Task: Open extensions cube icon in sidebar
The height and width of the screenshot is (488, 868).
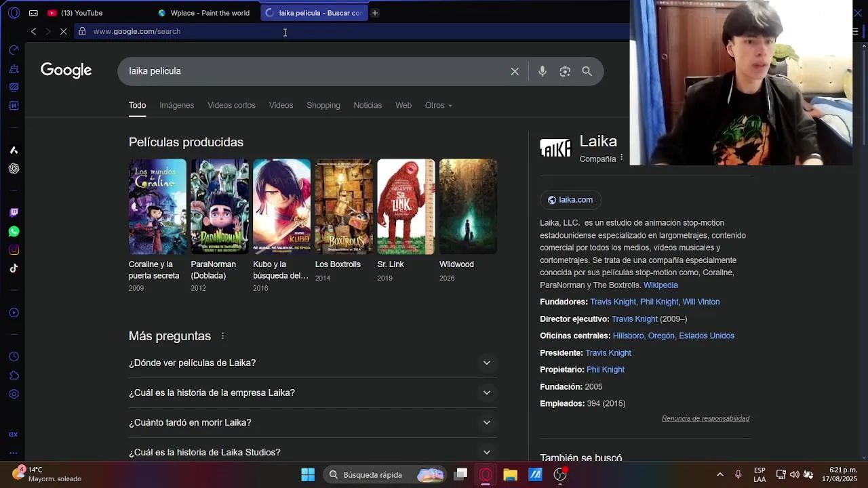Action: [14, 375]
